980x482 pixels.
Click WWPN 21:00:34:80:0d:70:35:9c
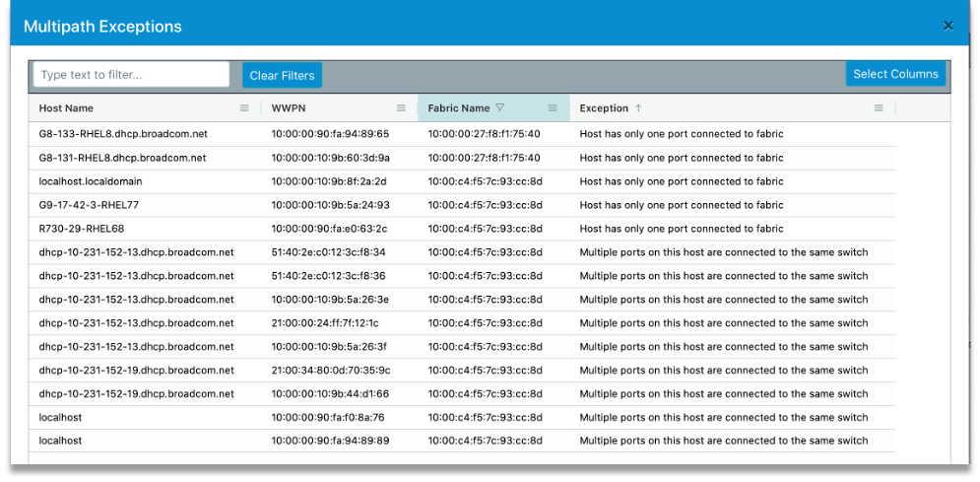[x=331, y=370]
